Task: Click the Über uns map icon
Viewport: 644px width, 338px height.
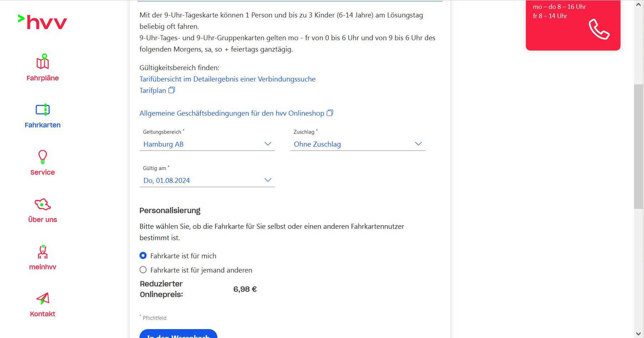Action: [x=43, y=204]
